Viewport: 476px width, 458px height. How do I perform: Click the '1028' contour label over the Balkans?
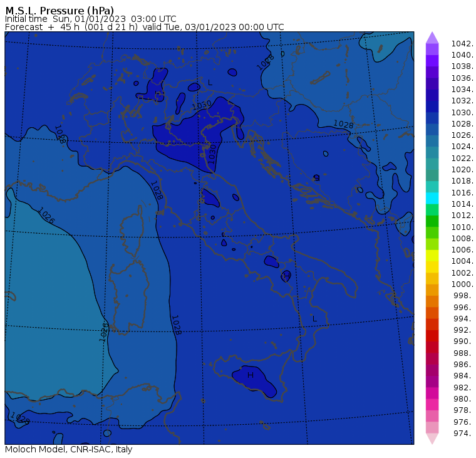click(x=343, y=124)
